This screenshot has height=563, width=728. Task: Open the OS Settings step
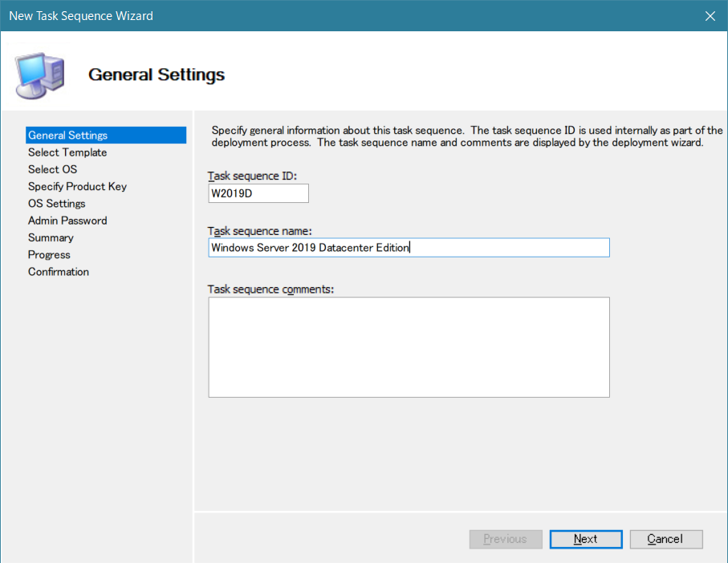57,204
